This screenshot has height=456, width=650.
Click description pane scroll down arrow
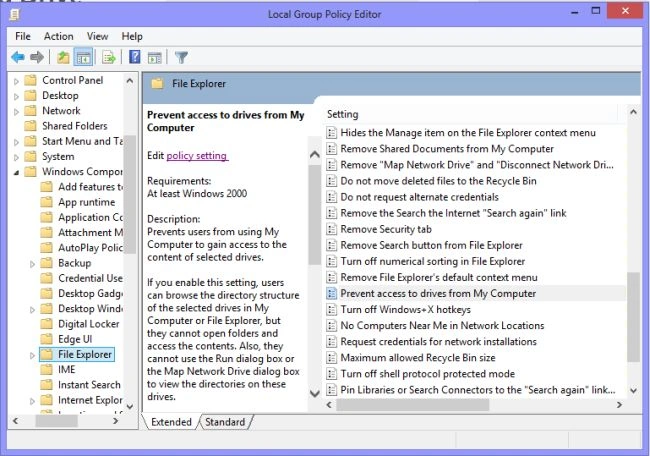point(315,393)
